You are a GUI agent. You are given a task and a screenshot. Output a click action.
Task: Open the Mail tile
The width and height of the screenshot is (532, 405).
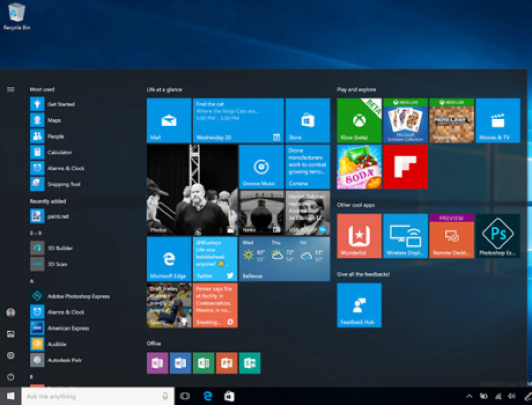click(x=169, y=120)
